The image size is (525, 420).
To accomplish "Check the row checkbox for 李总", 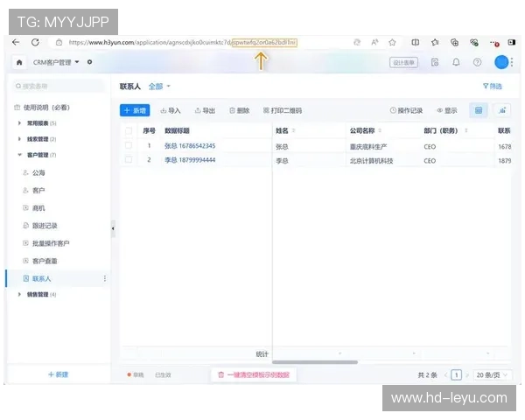I will [x=129, y=160].
